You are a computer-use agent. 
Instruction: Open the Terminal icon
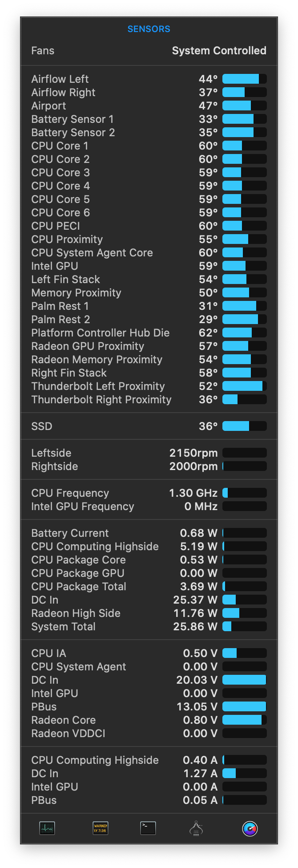click(148, 828)
